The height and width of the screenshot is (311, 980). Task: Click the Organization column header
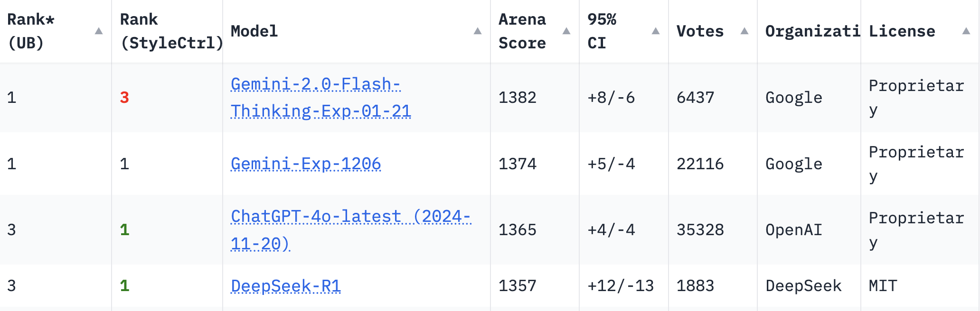point(812,31)
